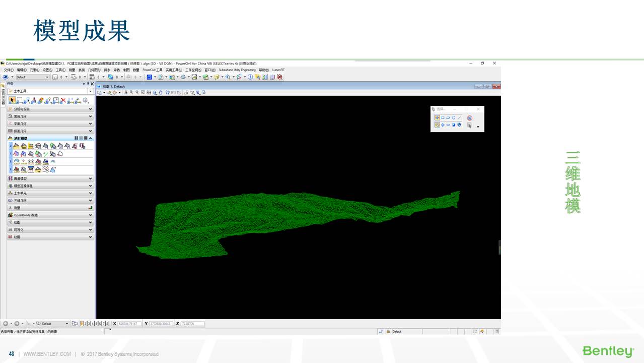Click first terrain tool in 地形模型 bottom row

tap(16, 170)
